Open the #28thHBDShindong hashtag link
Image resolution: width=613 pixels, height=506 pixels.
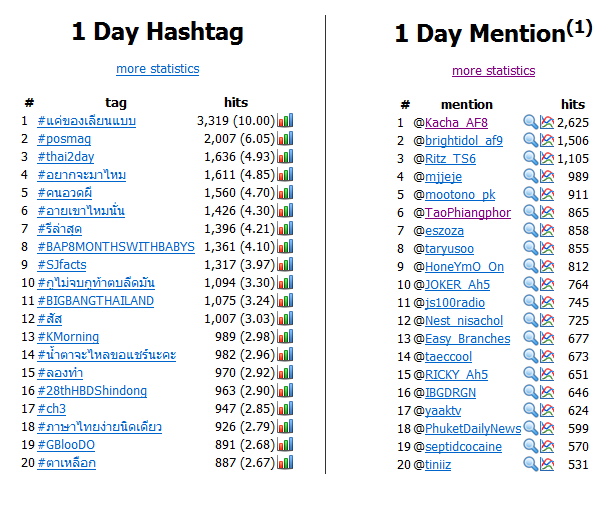(92, 391)
